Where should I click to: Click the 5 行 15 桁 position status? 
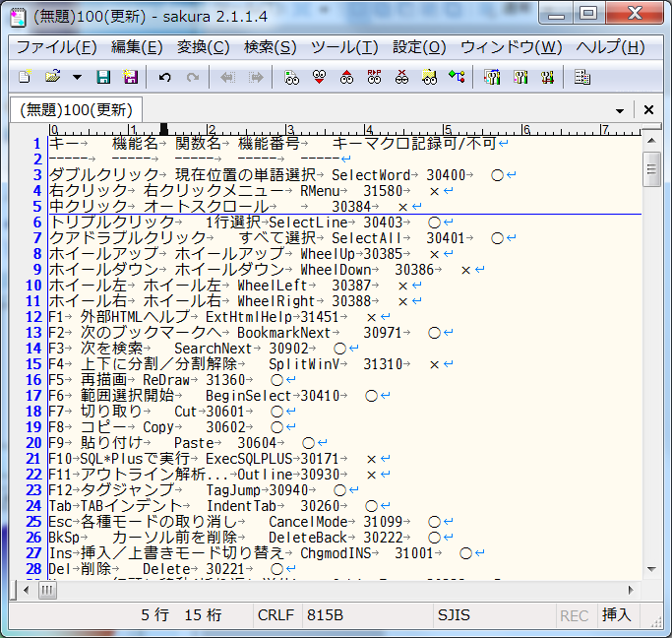[181, 615]
